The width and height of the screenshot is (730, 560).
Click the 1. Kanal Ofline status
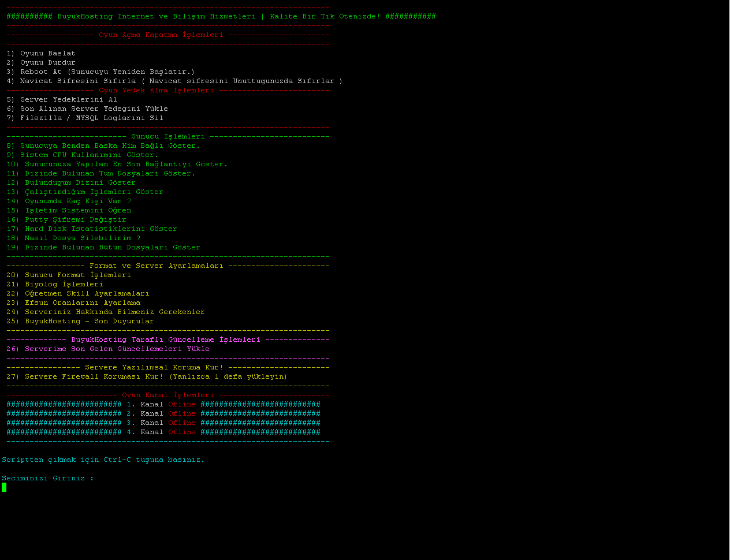click(181, 404)
